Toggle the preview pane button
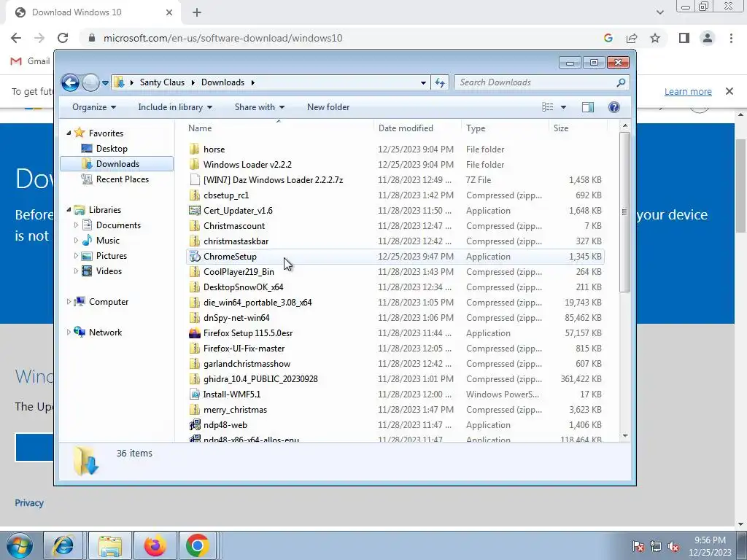This screenshot has width=747, height=560. [588, 107]
